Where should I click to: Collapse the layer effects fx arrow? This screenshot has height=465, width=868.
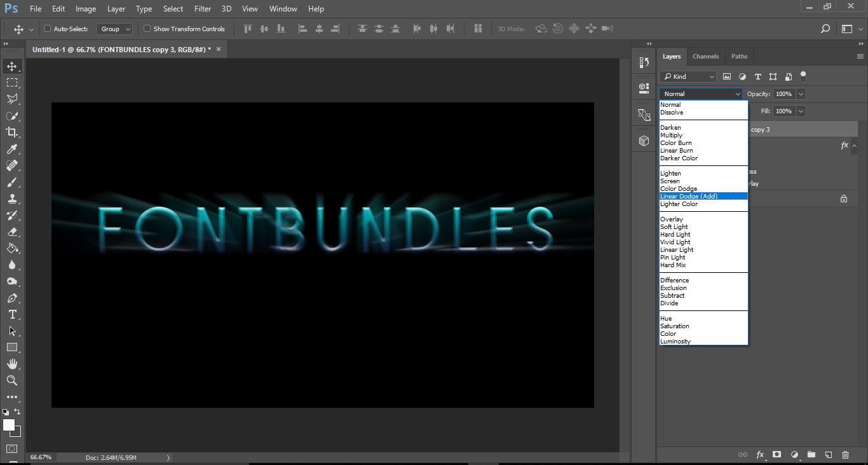[855, 146]
